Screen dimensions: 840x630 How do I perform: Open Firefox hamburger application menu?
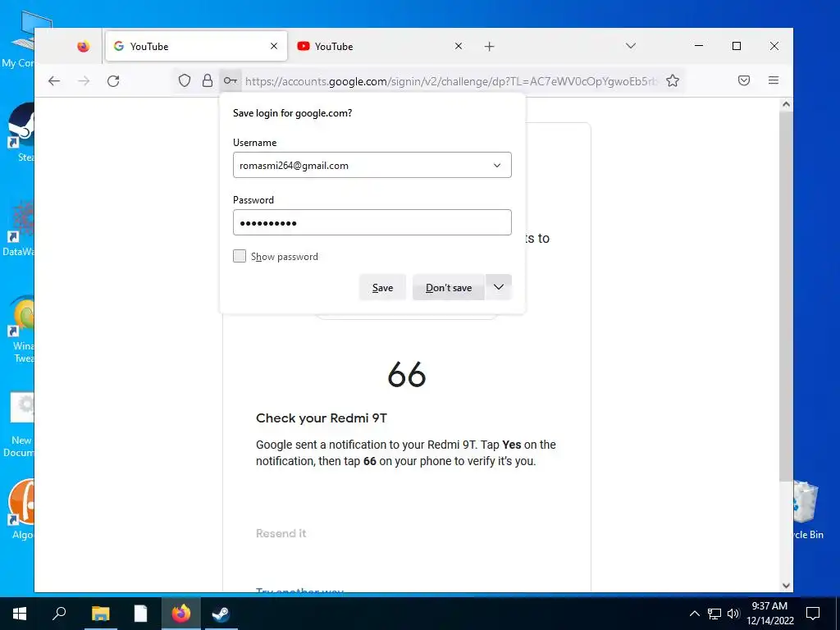point(774,80)
